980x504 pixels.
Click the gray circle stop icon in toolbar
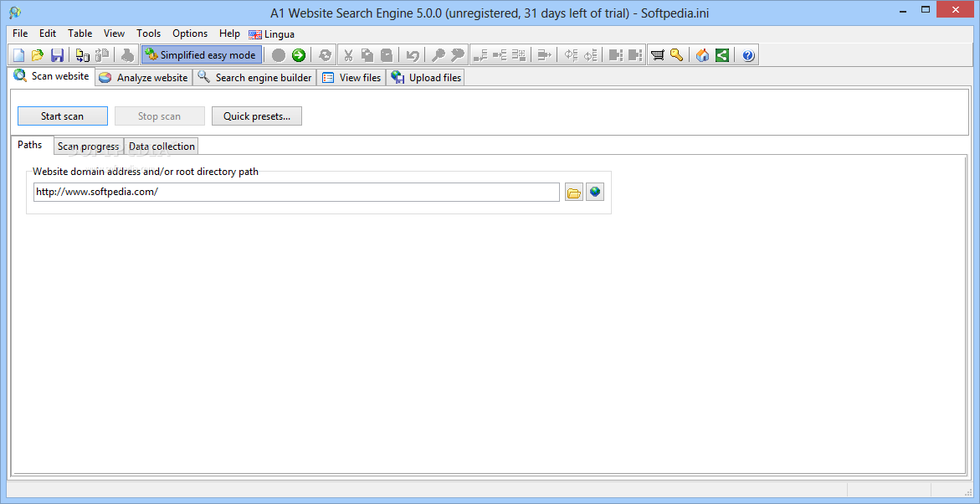click(279, 55)
